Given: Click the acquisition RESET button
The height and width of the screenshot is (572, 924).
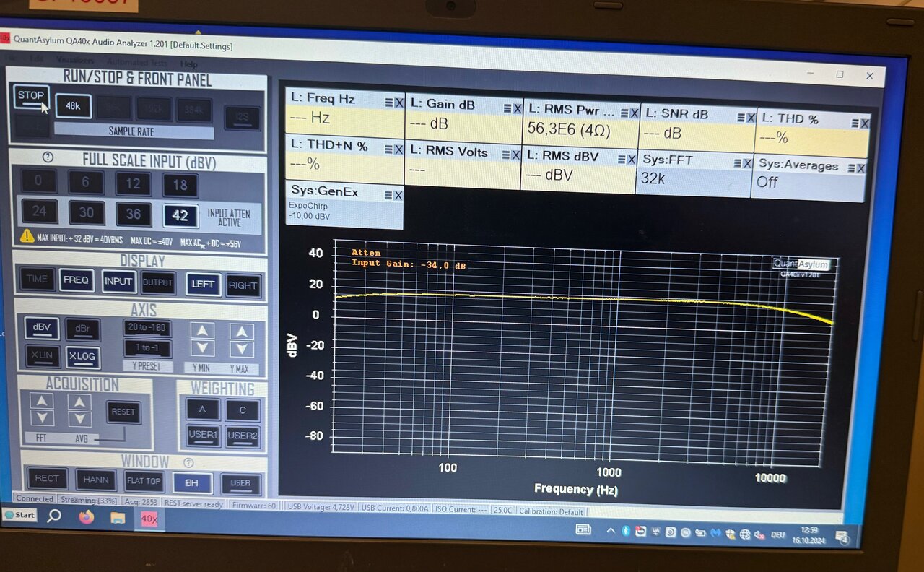Looking at the screenshot, I should 123,412.
